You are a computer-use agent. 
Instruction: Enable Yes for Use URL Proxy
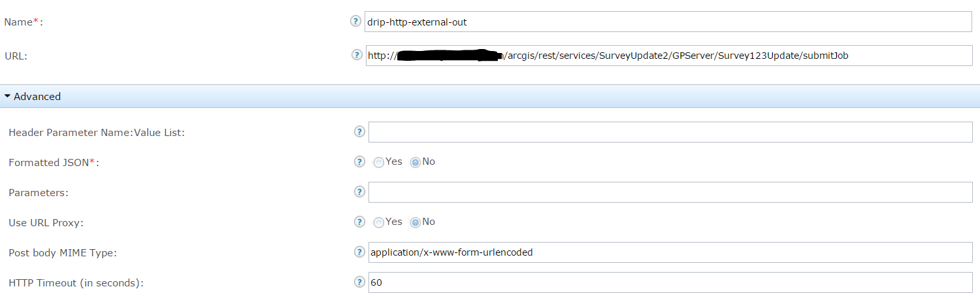point(379,222)
